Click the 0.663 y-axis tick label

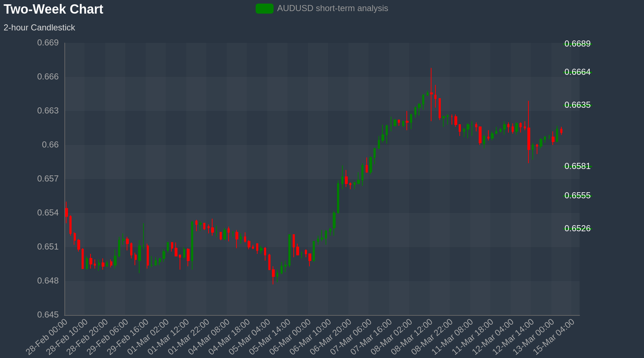[x=48, y=111]
